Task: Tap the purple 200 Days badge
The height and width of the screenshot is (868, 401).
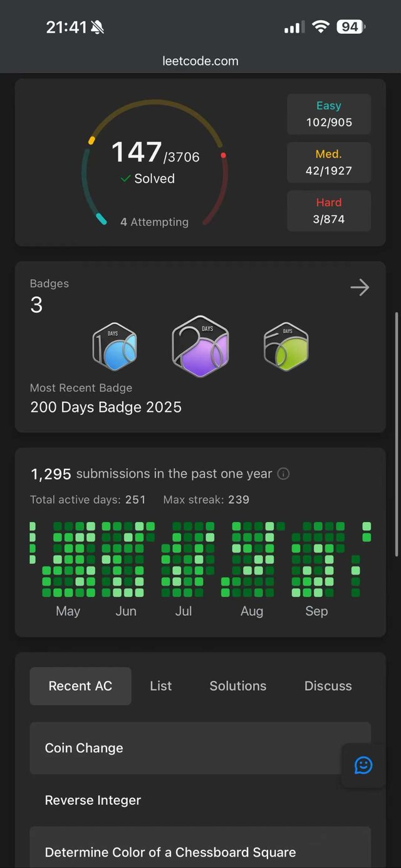Action: [x=200, y=346]
